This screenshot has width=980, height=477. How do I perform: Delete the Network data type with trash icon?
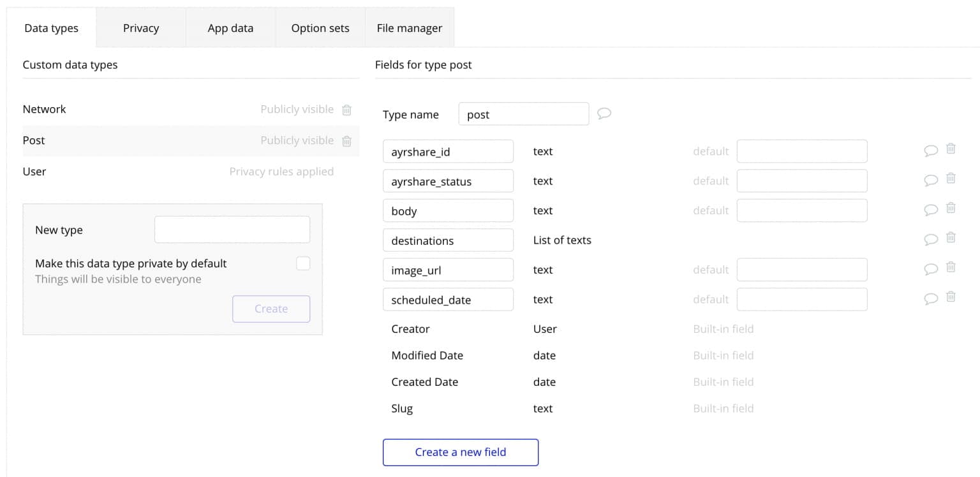pyautogui.click(x=346, y=110)
